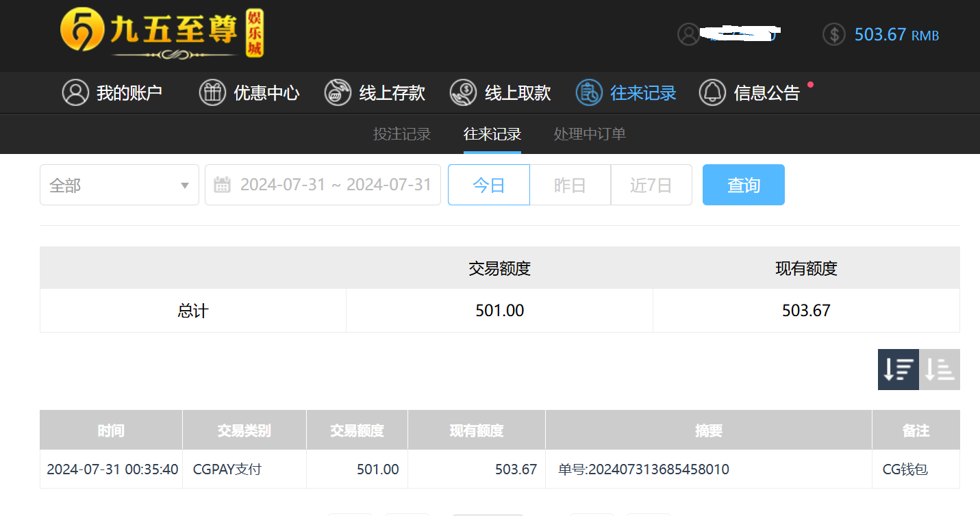Click the user avatar icon in header

coord(688,34)
